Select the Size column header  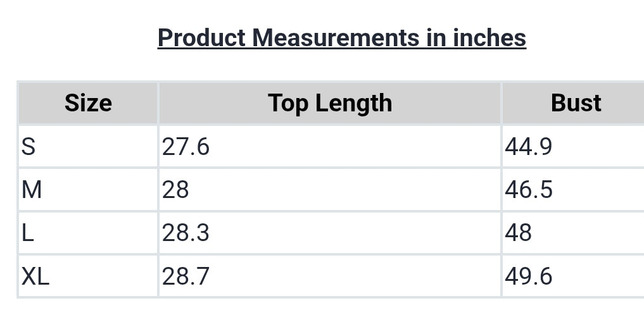click(88, 102)
